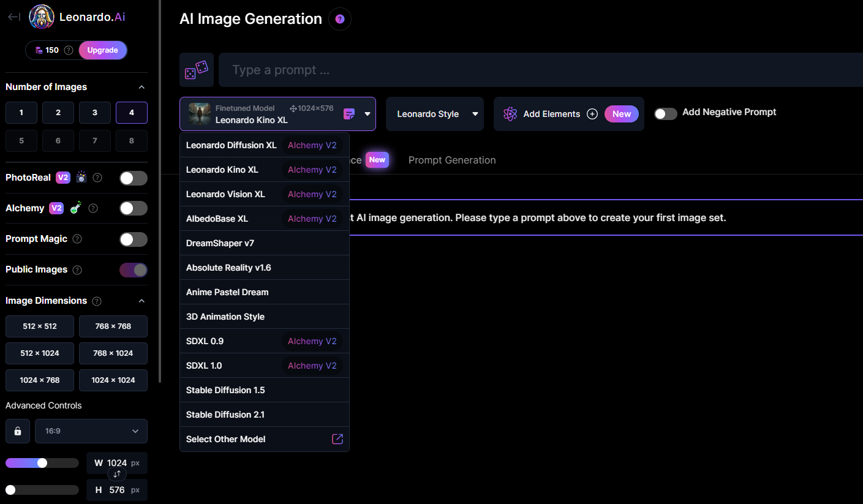Select the 1024 × 1024 dimension preset
This screenshot has height=504, width=863.
click(x=113, y=380)
